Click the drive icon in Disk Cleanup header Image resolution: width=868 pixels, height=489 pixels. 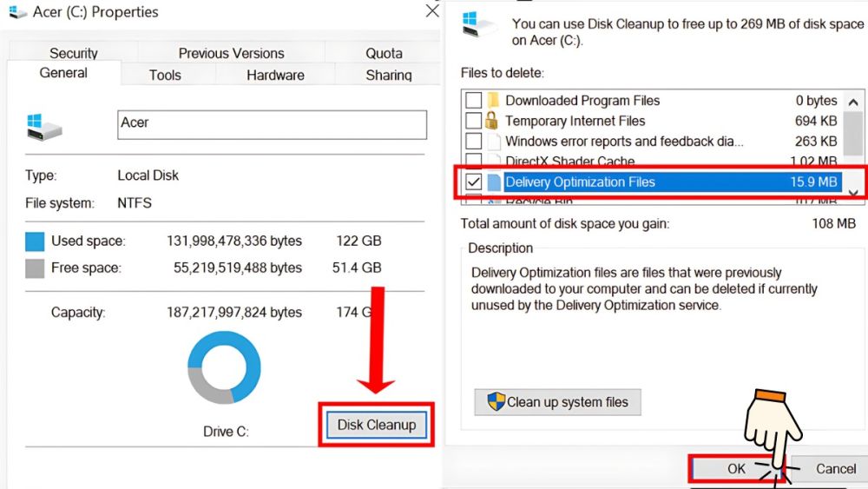tap(479, 25)
